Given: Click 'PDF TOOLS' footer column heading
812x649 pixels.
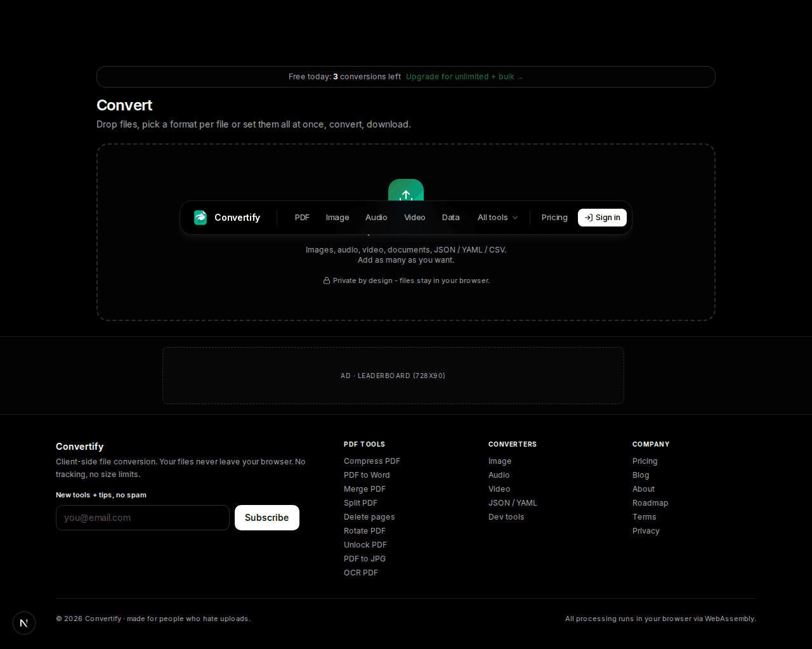Looking at the screenshot, I should pos(364,444).
